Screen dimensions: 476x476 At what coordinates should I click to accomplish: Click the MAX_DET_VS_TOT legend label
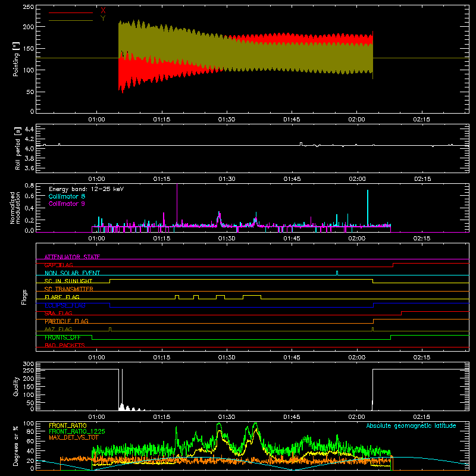point(73,437)
